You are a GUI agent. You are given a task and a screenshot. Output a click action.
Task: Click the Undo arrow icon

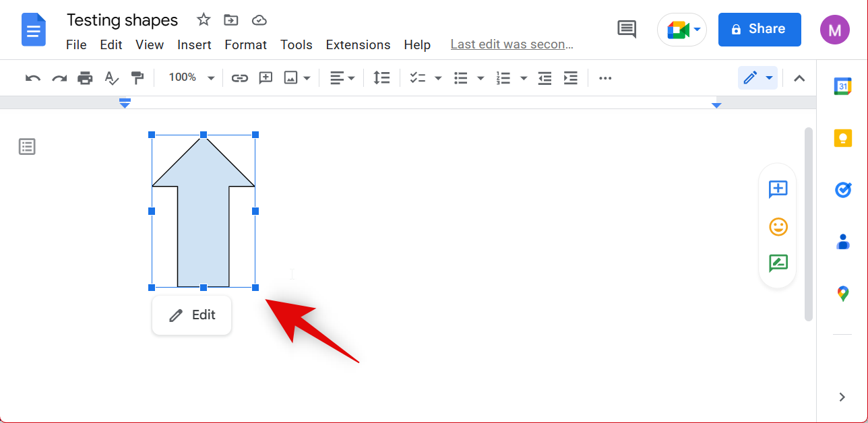click(32, 78)
